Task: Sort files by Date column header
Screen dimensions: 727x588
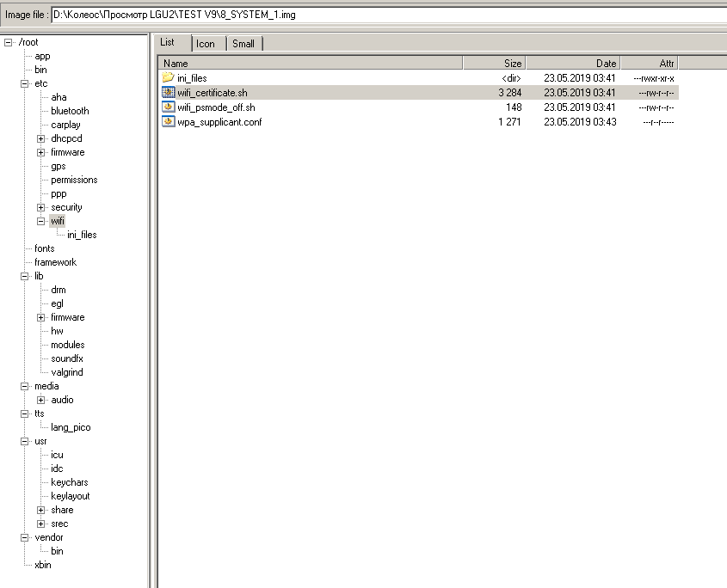Action: click(x=574, y=63)
